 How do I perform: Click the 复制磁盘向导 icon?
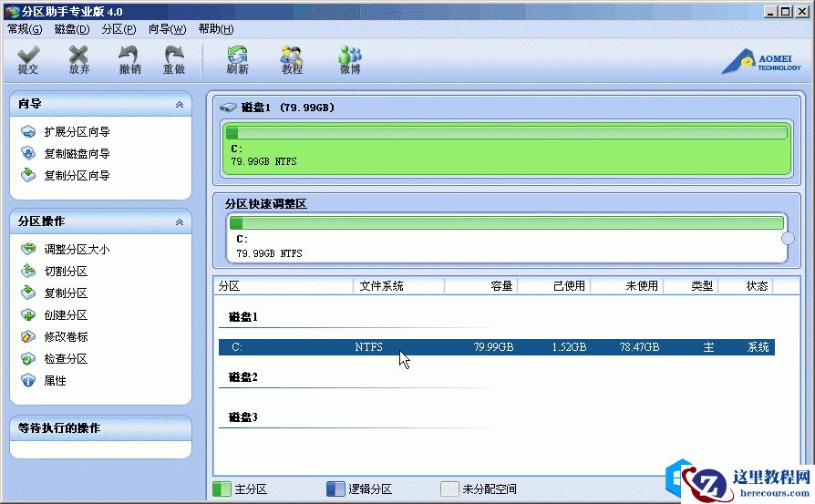click(x=28, y=154)
